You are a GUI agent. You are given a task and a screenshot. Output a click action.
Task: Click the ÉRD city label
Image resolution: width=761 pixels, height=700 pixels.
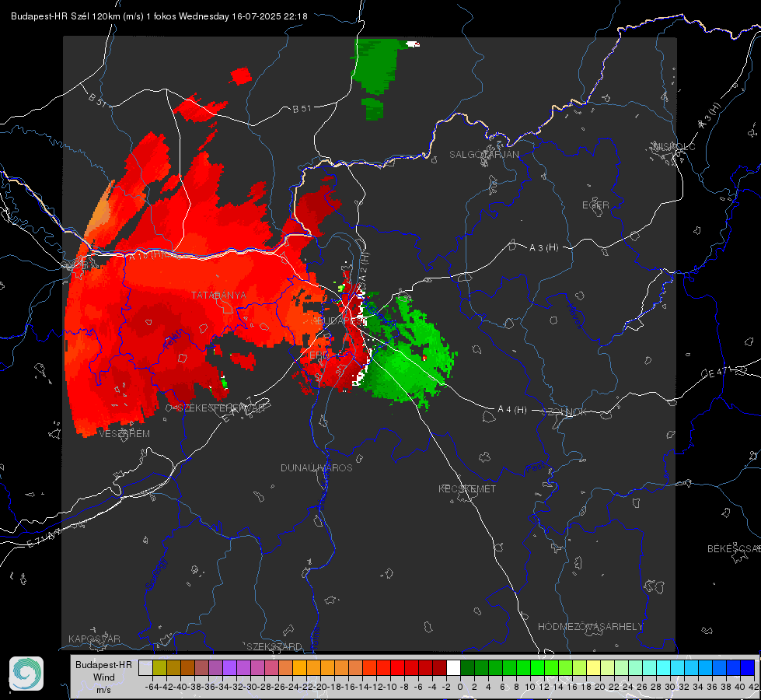click(319, 355)
